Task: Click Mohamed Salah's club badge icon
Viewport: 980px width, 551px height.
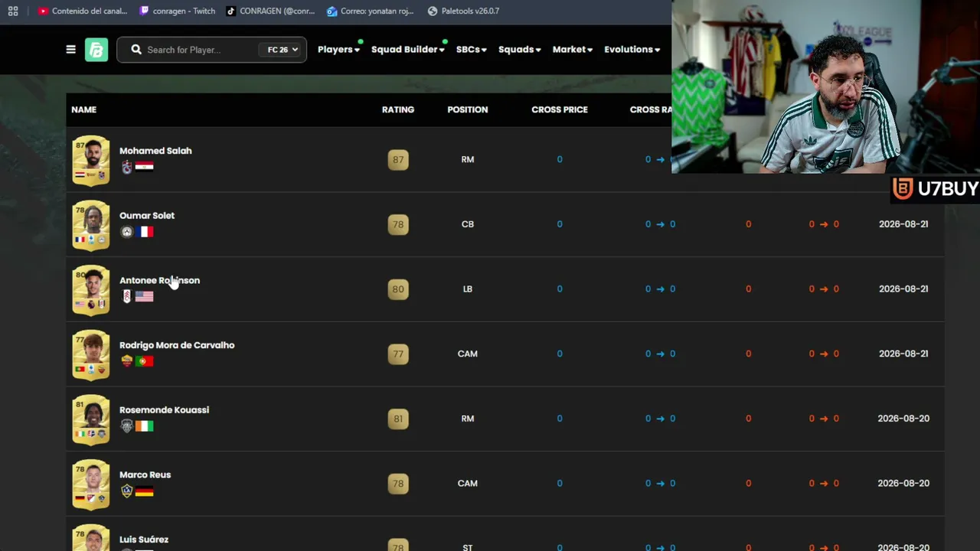Action: tap(126, 167)
